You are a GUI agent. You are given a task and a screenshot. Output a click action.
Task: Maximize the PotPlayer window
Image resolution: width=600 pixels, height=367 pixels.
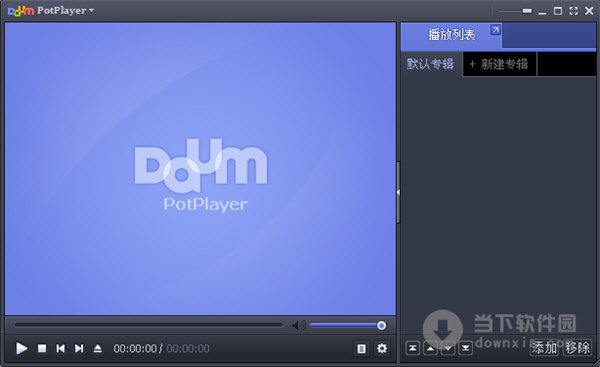558,11
